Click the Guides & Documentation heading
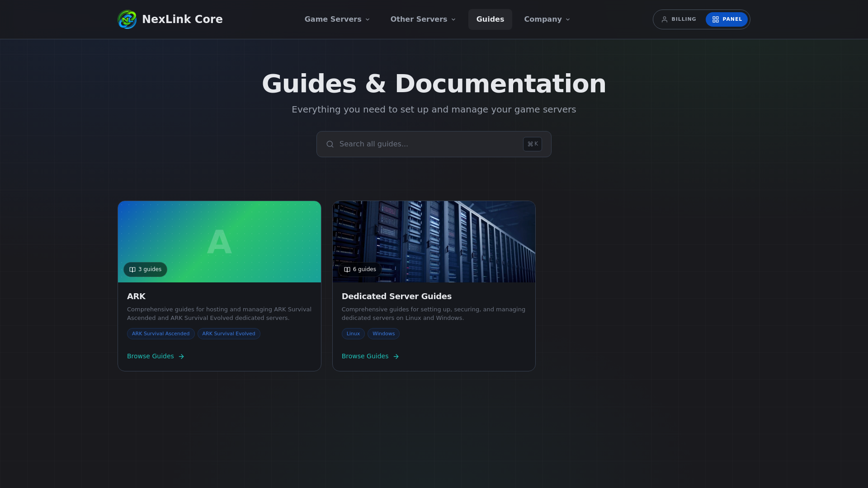Screen dimensions: 868x488 (434, 84)
